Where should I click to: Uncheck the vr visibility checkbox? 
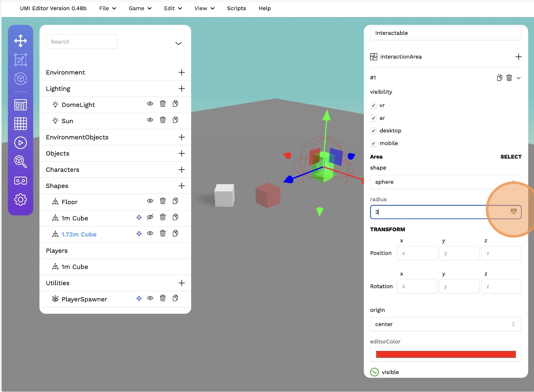[373, 105]
